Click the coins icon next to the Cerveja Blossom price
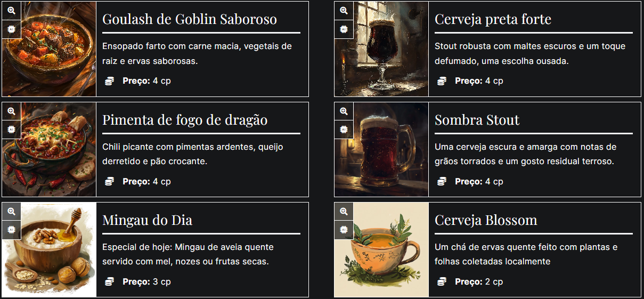Viewport: 644px width, 299px height. point(442,281)
